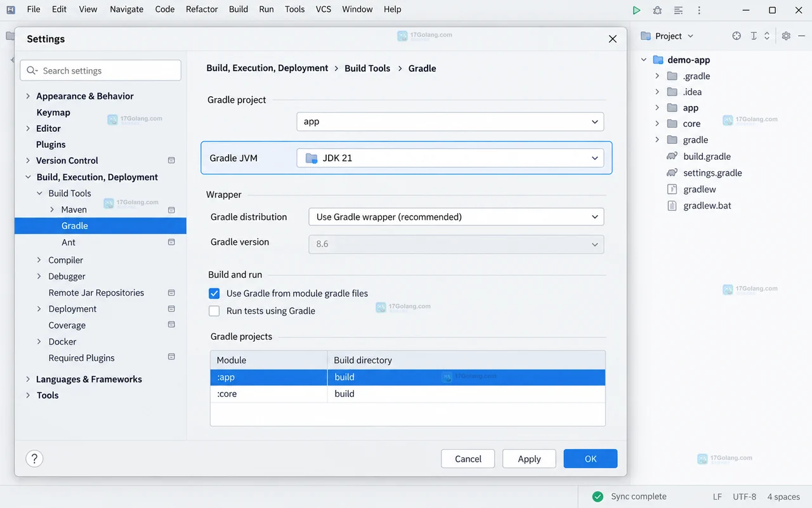Click the .gradle folder icon in Project tree
812x508 pixels.
click(672, 76)
